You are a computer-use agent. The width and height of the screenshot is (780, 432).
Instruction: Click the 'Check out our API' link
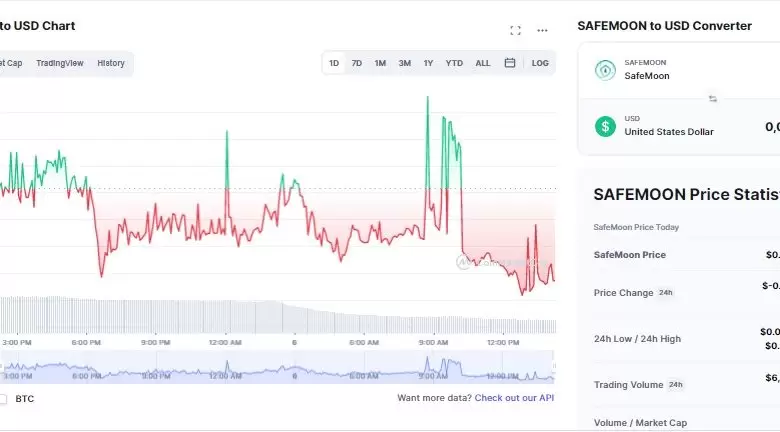pyautogui.click(x=514, y=398)
